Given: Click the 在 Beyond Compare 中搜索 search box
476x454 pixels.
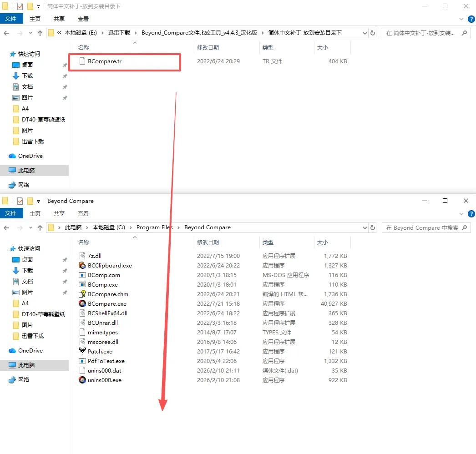Looking at the screenshot, I should 426,228.
